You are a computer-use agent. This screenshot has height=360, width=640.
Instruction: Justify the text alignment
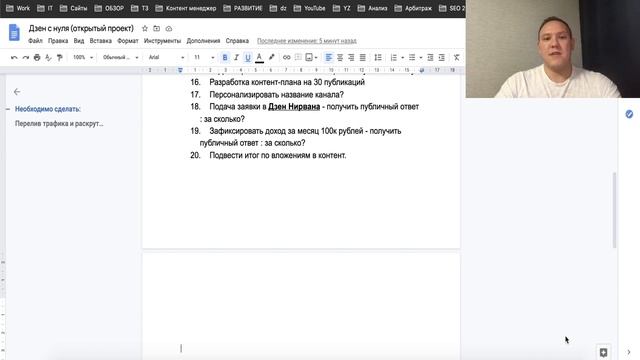click(362, 58)
